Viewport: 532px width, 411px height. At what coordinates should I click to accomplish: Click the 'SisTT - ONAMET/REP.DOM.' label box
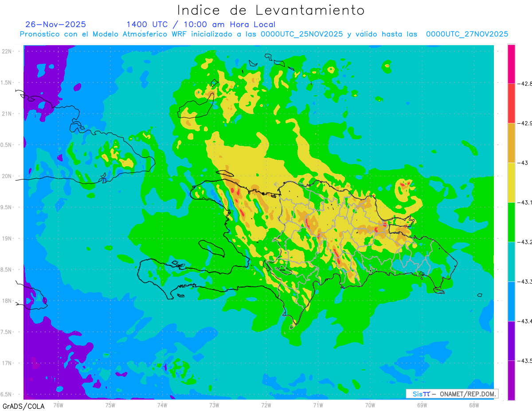tap(452, 394)
